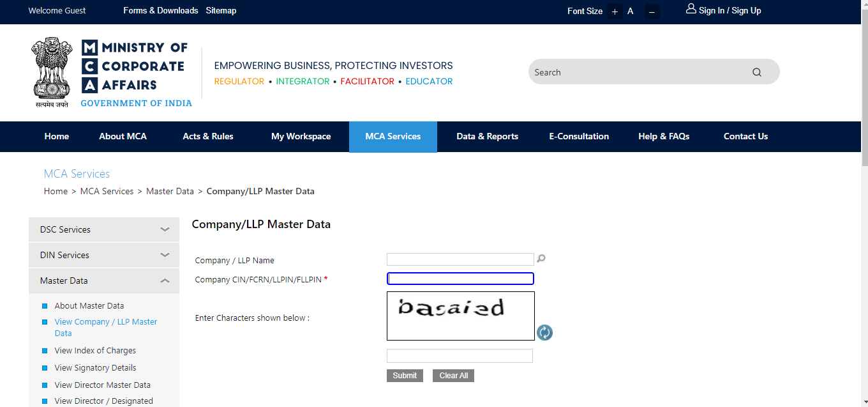Click the MCA national emblem logo
Screen dimensions: 868x407
click(x=51, y=72)
